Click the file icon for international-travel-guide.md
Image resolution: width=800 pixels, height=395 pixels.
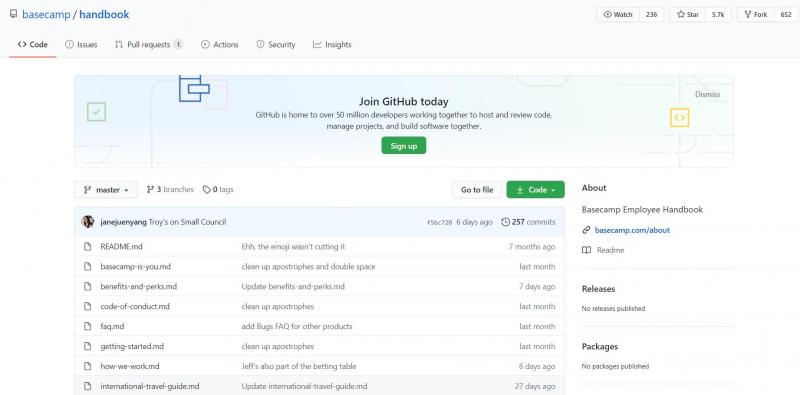pos(88,386)
